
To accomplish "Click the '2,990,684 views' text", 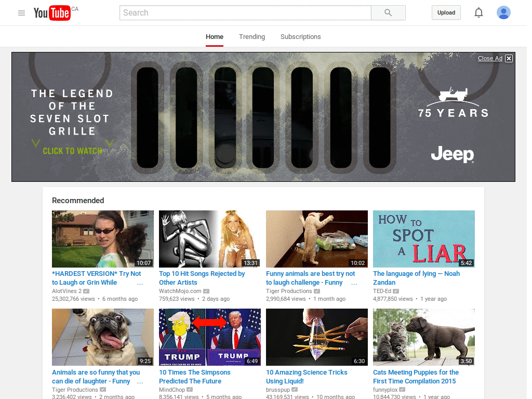I will click(x=286, y=299).
